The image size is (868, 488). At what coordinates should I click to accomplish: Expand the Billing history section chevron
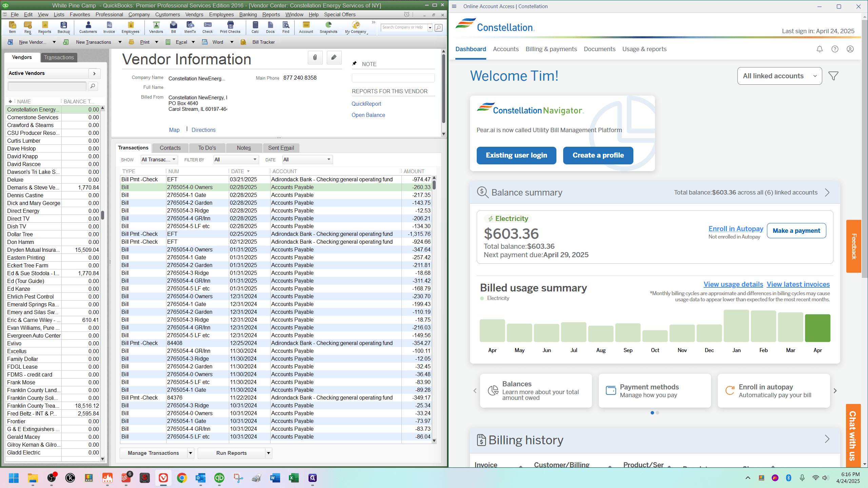tap(827, 439)
